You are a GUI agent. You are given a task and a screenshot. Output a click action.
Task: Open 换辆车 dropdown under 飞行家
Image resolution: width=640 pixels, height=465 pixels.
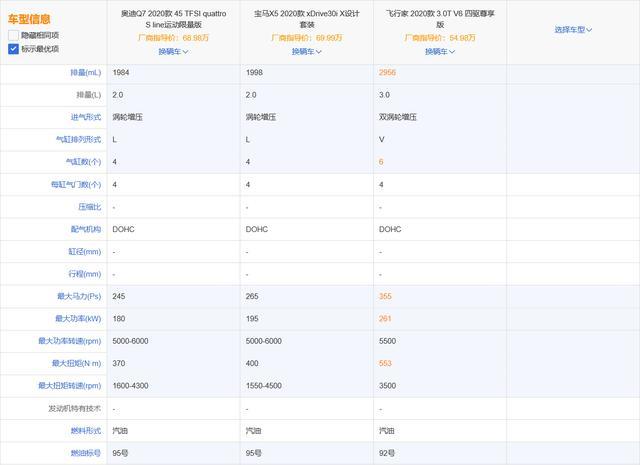coord(440,51)
